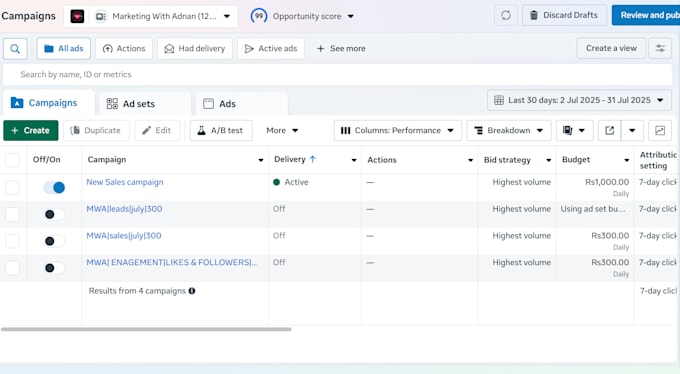Toggle New Sales campaign off
The width and height of the screenshot is (680, 374).
click(x=54, y=187)
